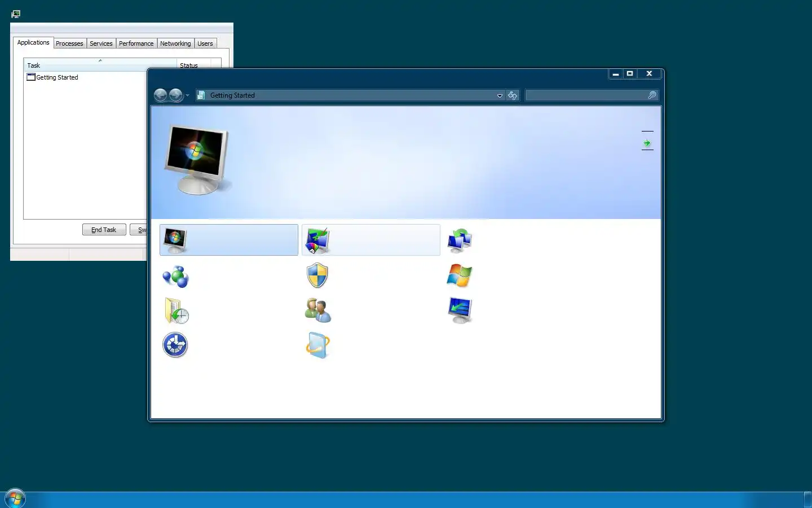812x508 pixels.
Task: Open the homegroup icon of blue and green spheres
Action: pyautogui.click(x=175, y=277)
